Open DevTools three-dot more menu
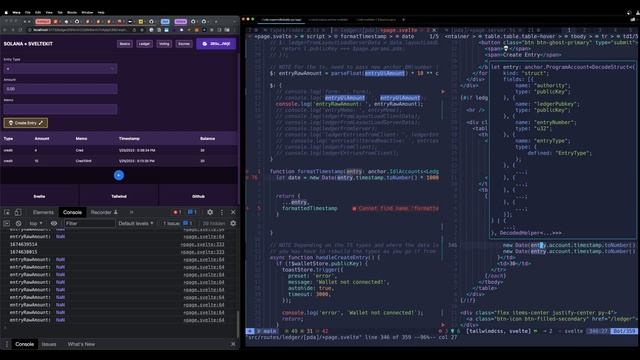 click(x=222, y=212)
